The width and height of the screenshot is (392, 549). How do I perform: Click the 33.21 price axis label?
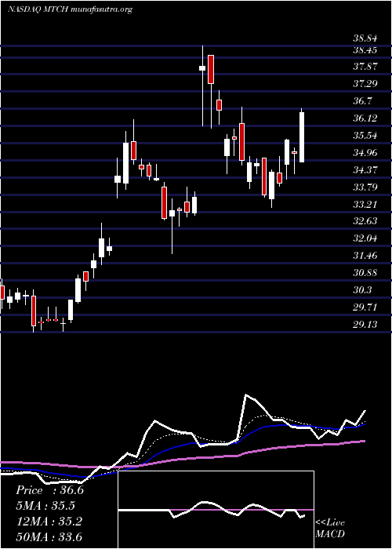point(365,204)
